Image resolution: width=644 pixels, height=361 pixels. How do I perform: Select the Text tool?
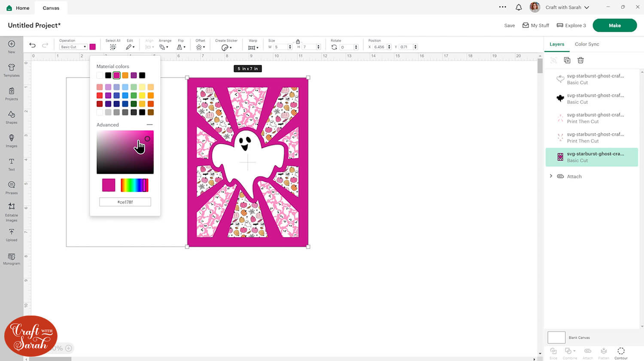(12, 164)
